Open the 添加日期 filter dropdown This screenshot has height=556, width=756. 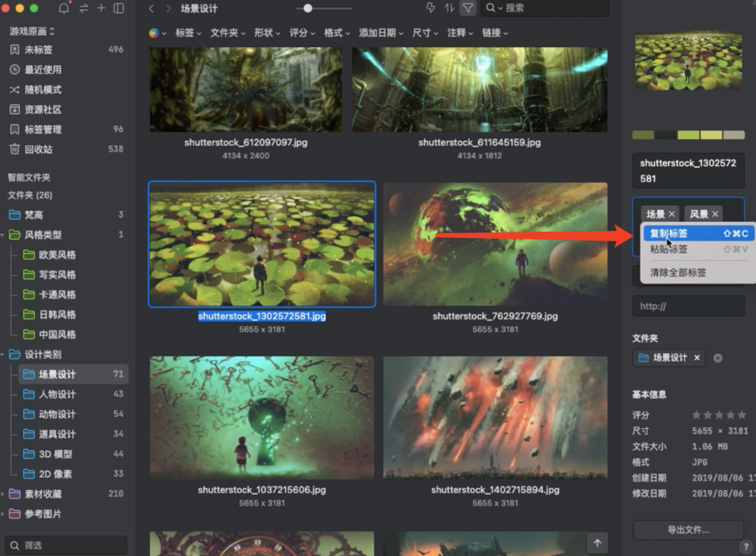(x=381, y=33)
